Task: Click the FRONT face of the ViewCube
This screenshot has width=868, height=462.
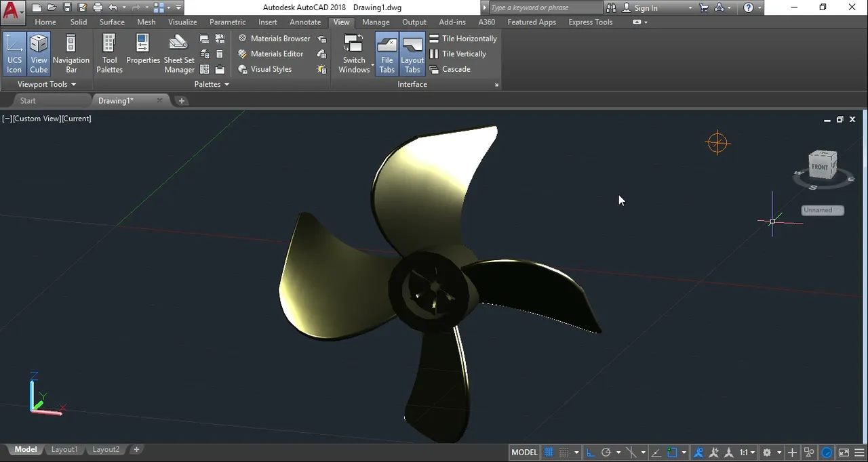Action: tap(820, 167)
